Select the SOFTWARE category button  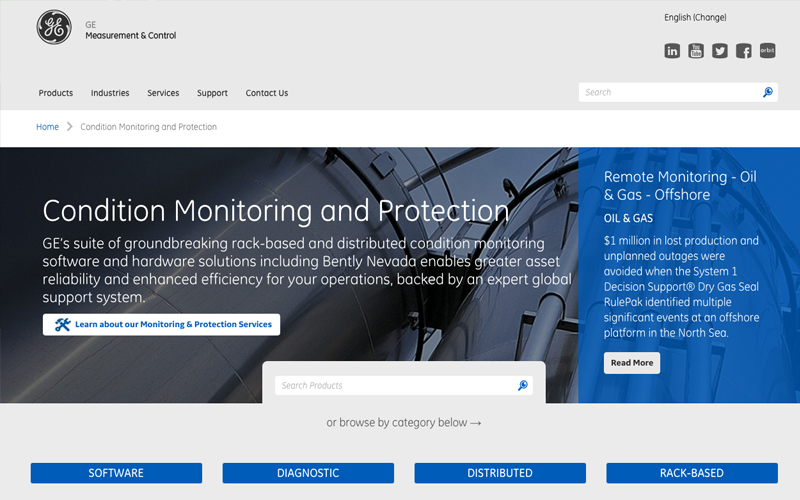tap(116, 473)
